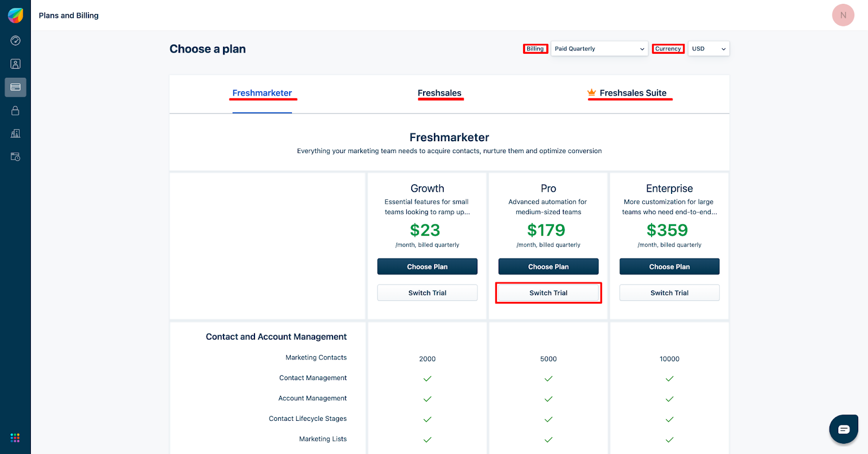Click the Enterprise checkmark for Contact Lifecycle Stages
This screenshot has height=454, width=868.
coord(669,419)
